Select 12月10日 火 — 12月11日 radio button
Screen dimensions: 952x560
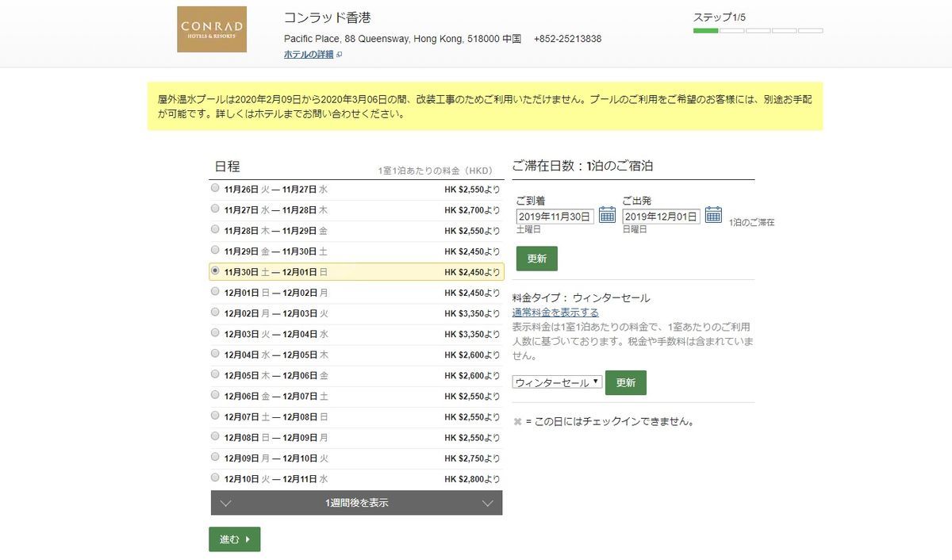point(215,477)
